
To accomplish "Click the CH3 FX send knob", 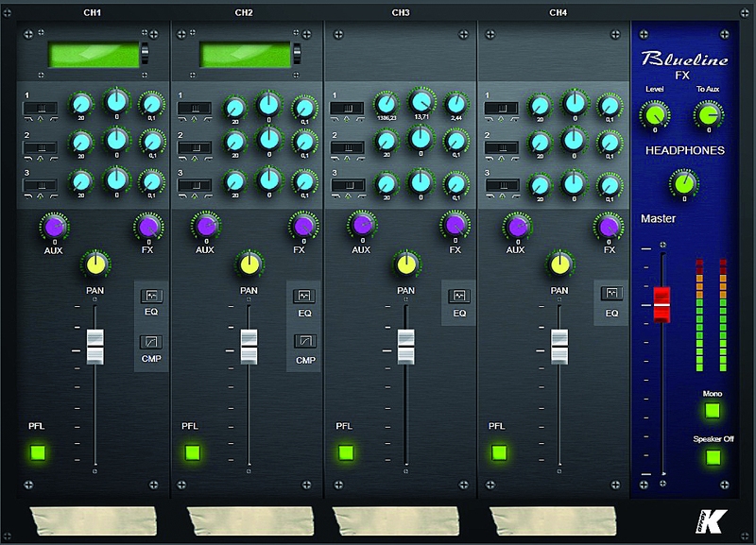I will click(455, 225).
